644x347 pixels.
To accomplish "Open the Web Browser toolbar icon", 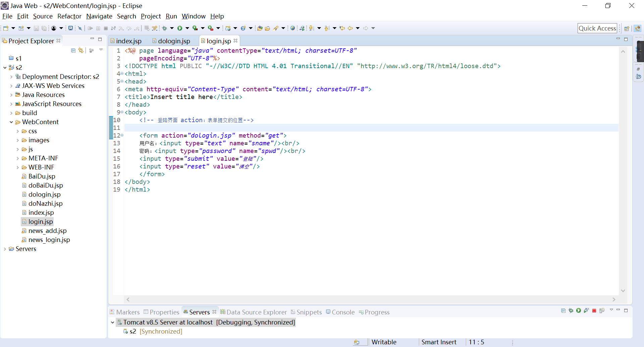I will coord(292,28).
